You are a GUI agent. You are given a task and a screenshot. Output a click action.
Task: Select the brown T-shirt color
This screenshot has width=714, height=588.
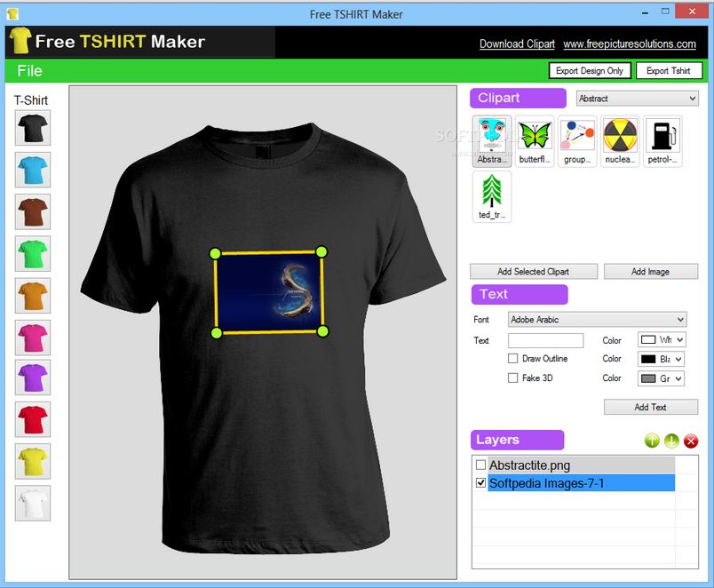(x=33, y=211)
